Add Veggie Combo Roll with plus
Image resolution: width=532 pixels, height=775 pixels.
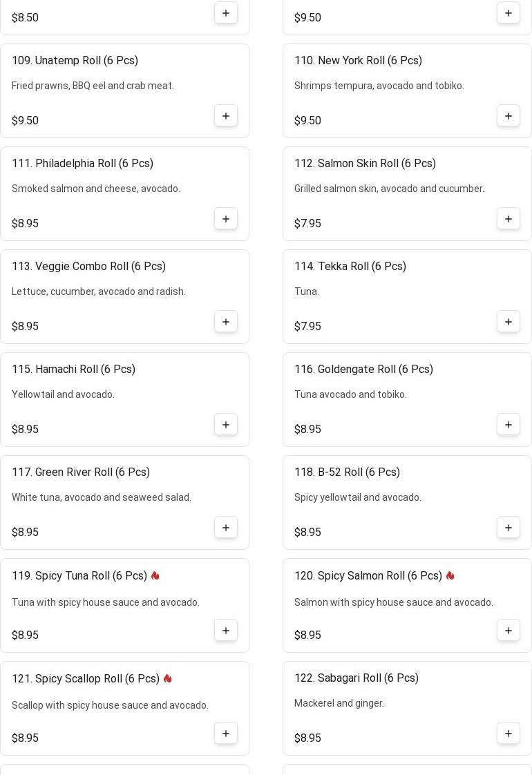pos(226,322)
